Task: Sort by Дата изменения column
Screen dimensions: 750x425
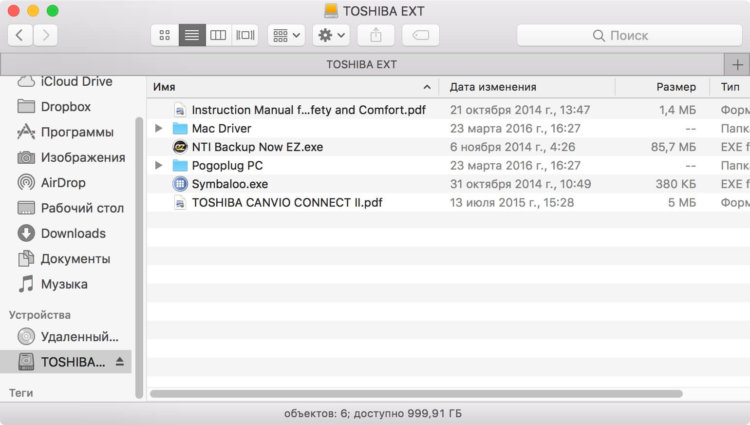Action: click(x=493, y=87)
